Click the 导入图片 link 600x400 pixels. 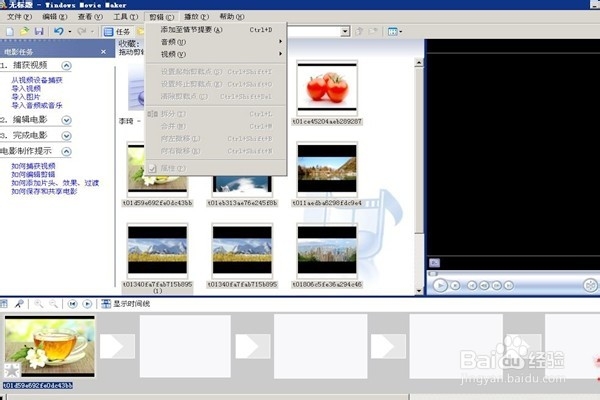(26, 97)
